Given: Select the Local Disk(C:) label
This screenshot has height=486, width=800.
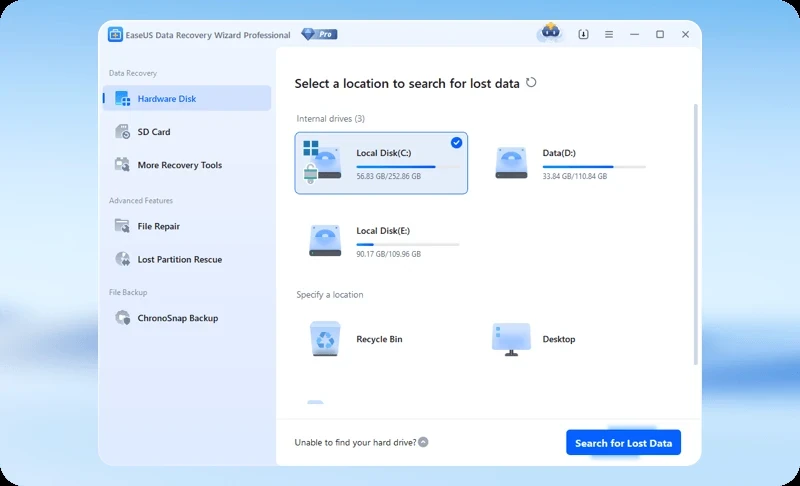Looking at the screenshot, I should pyautogui.click(x=384, y=153).
